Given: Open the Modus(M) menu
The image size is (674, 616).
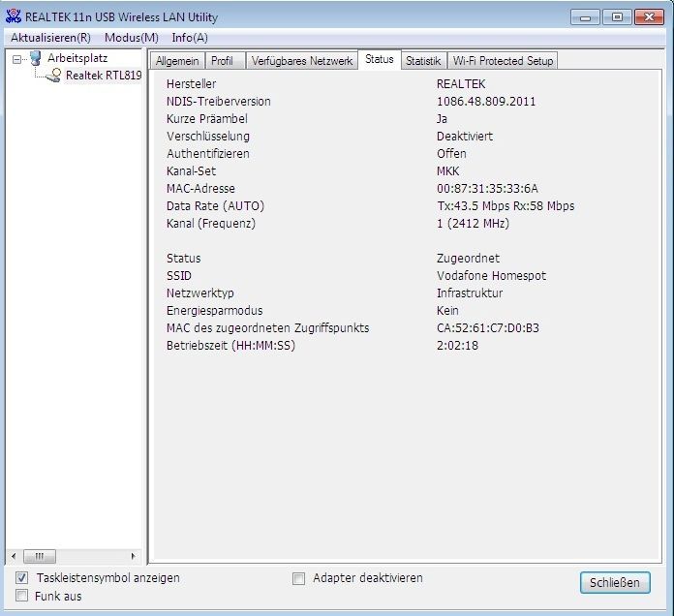Looking at the screenshot, I should click(132, 38).
